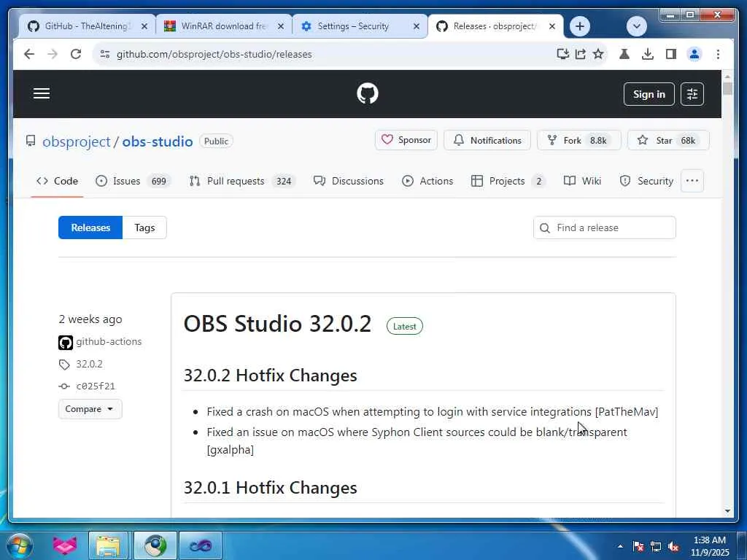Open the Actions tab

[427, 181]
